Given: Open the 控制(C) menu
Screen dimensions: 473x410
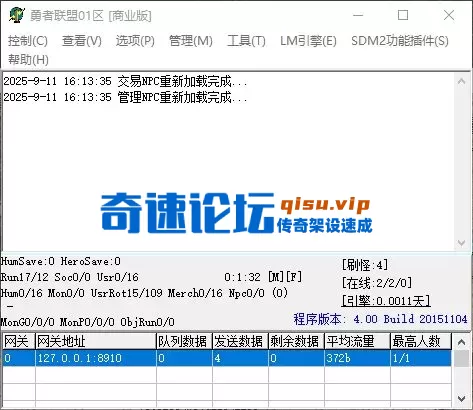Looking at the screenshot, I should 28,41.
